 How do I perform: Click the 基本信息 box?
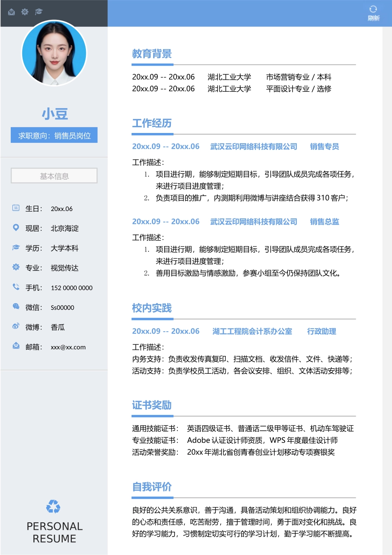(54, 176)
